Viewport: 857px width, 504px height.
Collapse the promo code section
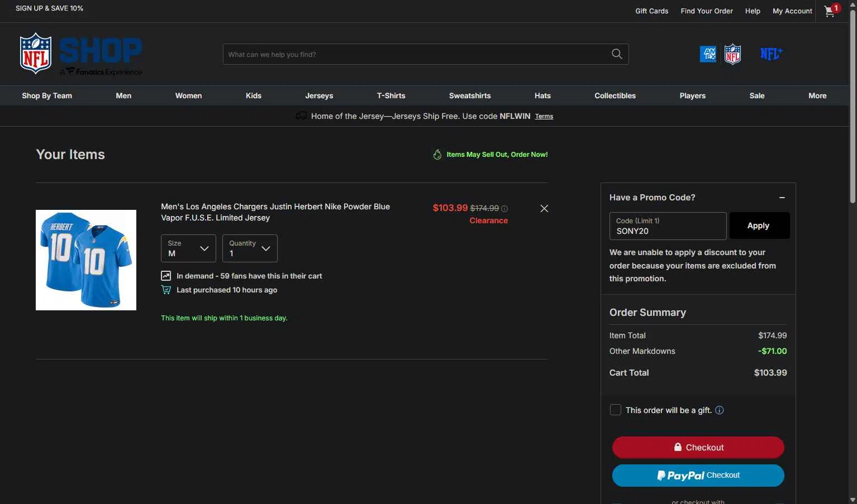(782, 198)
